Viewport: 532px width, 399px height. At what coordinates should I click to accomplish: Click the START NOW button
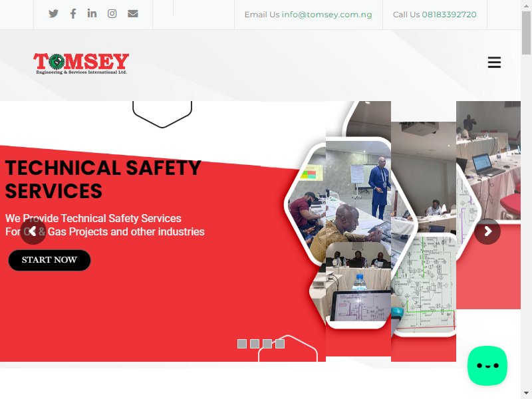tap(49, 260)
